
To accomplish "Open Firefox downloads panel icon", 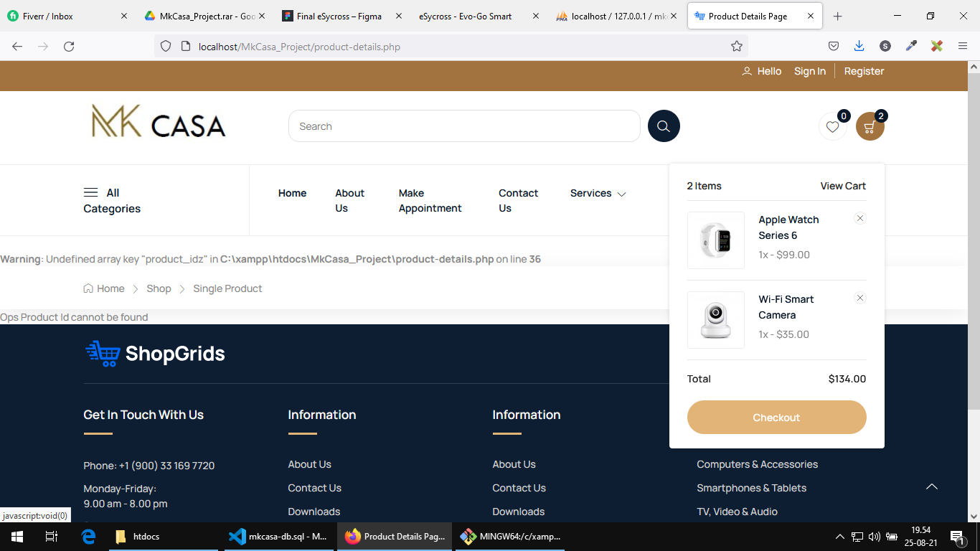I will [859, 47].
